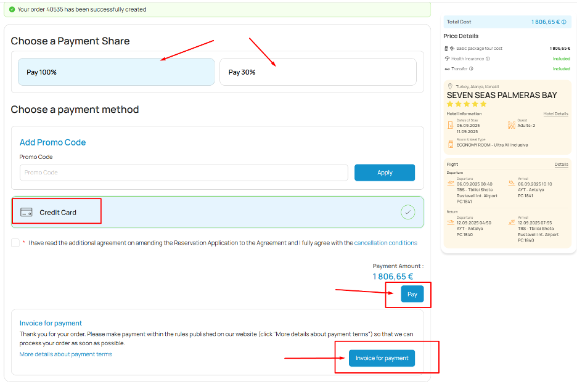The height and width of the screenshot is (392, 577).
Task: Click the location pin next to Turkey, Alanya
Action: point(450,86)
